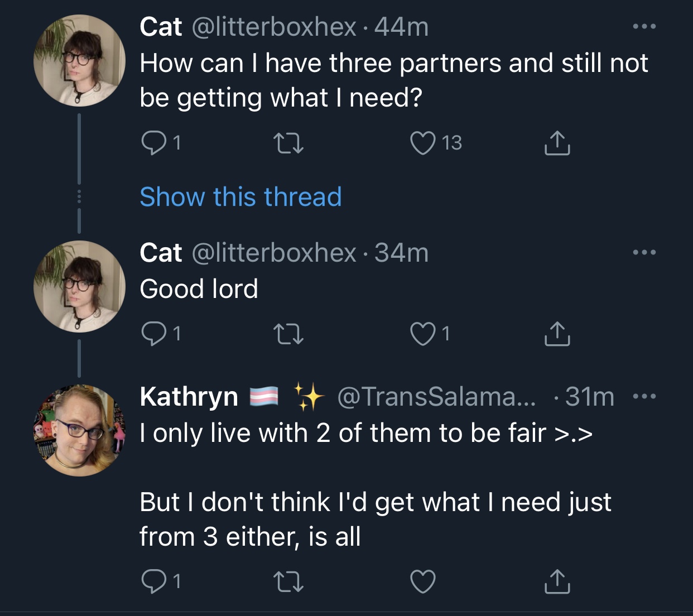The width and height of the screenshot is (693, 616).
Task: Open more options on the 44m tweet
Action: click(644, 26)
